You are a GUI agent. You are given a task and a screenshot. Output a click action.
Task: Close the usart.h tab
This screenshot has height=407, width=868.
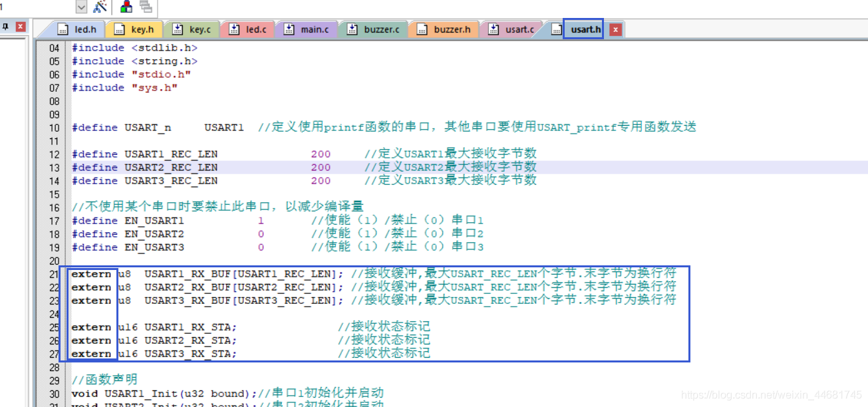tap(615, 29)
